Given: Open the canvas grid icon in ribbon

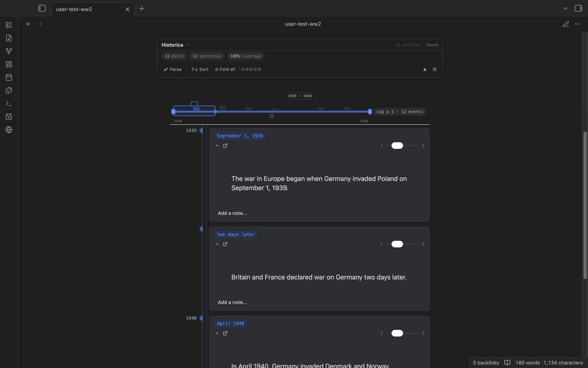Looking at the screenshot, I should click(9, 64).
